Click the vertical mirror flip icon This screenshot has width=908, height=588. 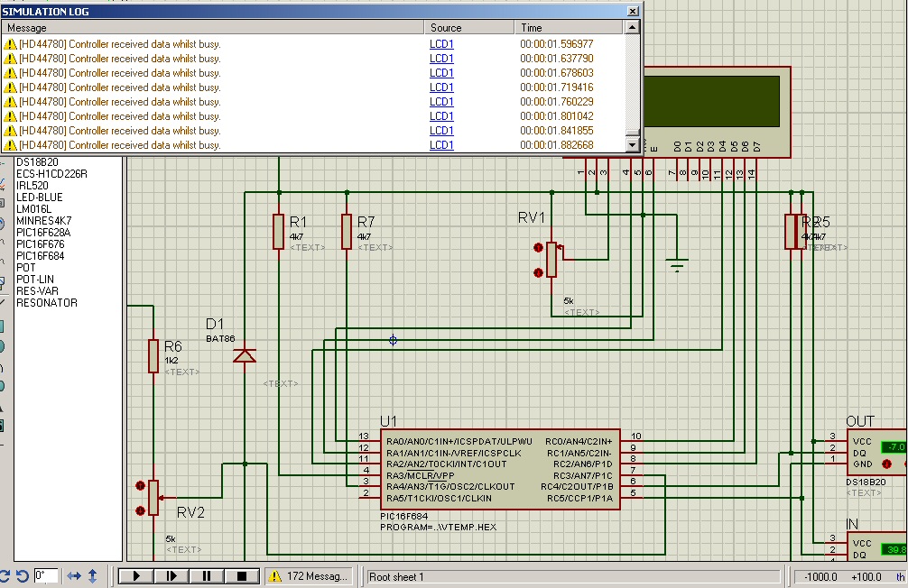pos(92,576)
